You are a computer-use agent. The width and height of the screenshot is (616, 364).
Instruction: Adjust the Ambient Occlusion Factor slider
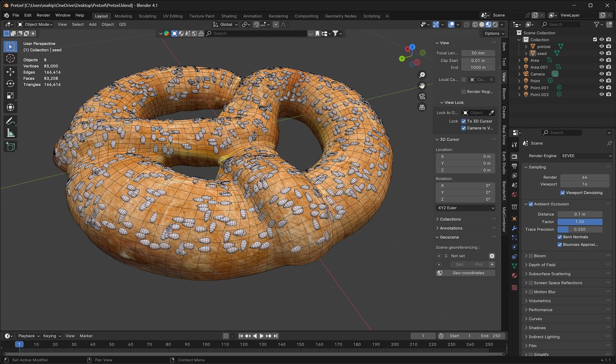pyautogui.click(x=579, y=222)
